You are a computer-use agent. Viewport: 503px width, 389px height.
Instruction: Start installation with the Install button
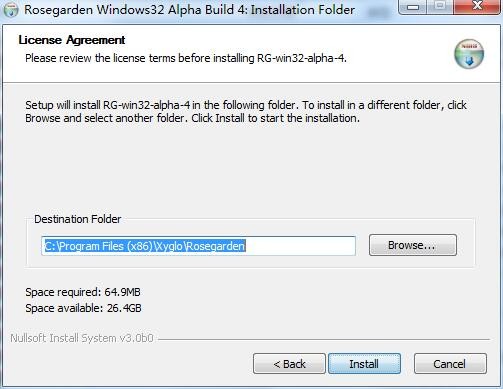tap(364, 364)
